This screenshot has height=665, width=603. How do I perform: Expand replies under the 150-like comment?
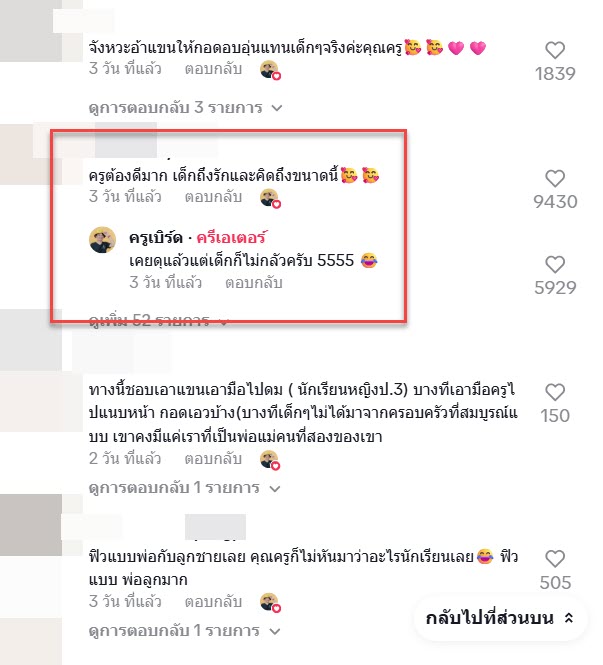184,488
